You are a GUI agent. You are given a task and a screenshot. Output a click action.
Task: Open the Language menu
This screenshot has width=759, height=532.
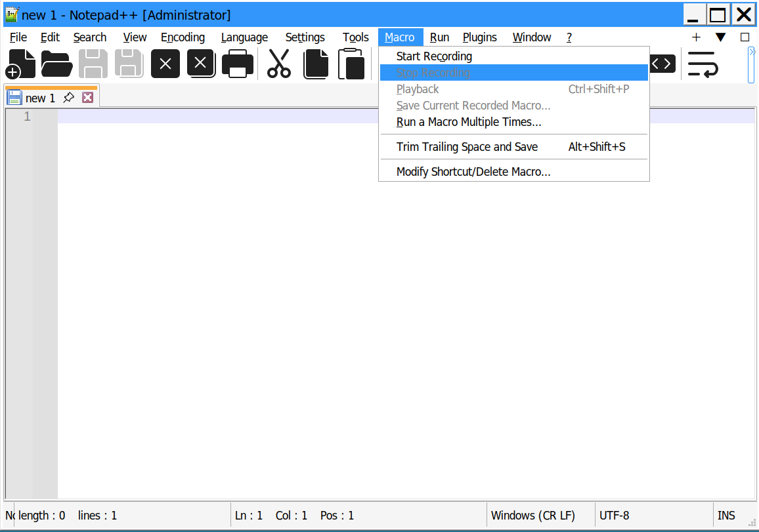point(244,37)
